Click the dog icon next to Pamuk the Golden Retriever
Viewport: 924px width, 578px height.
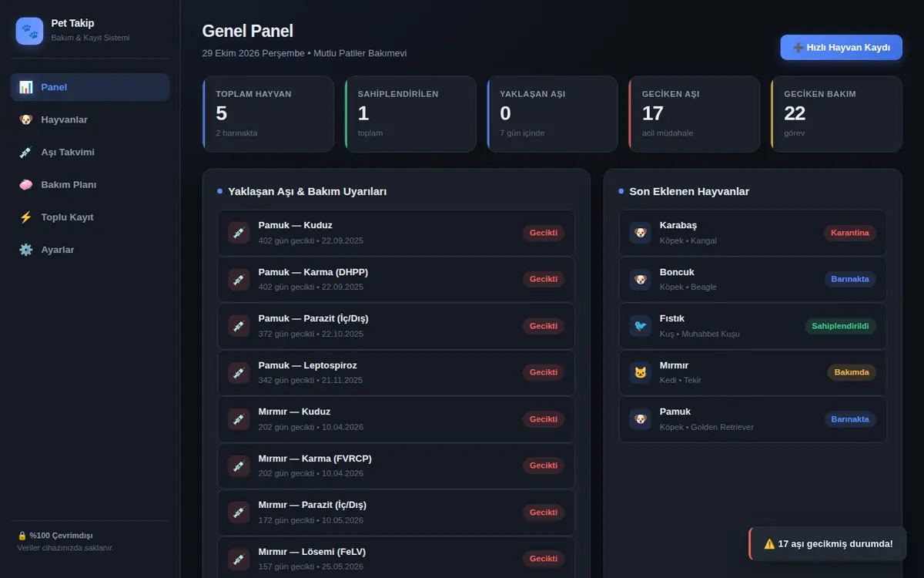point(640,419)
